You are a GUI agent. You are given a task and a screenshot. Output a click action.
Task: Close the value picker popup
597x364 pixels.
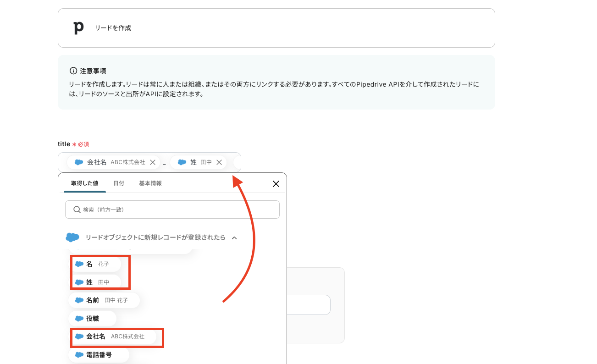(x=276, y=184)
